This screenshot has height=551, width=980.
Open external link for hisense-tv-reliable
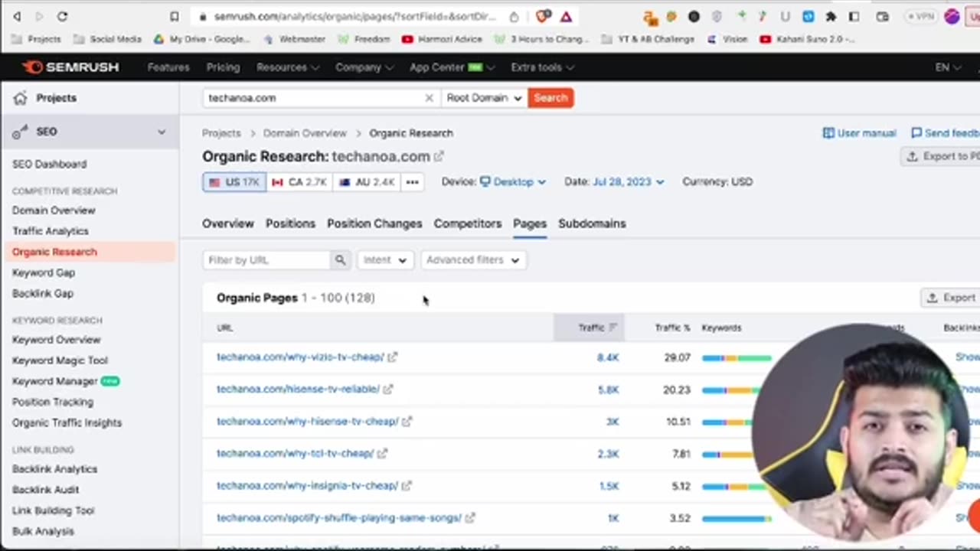tap(388, 390)
